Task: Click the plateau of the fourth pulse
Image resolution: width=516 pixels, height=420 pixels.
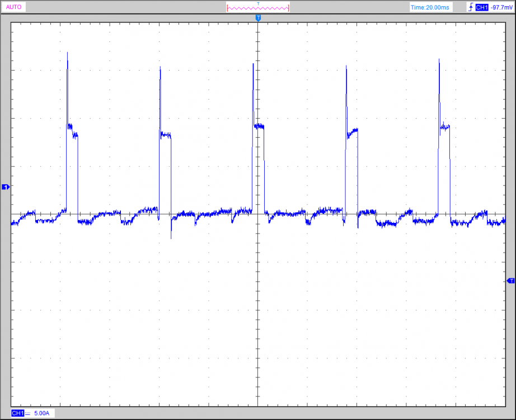Action: (352, 133)
